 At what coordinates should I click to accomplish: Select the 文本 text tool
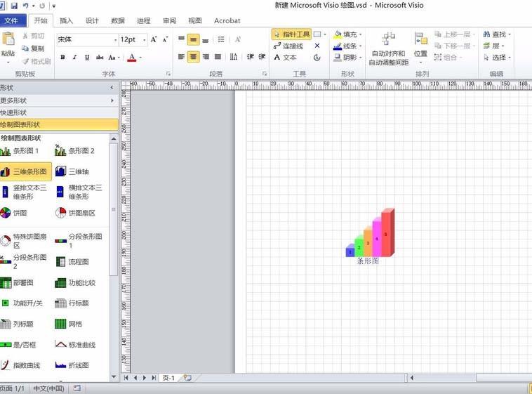click(x=285, y=58)
